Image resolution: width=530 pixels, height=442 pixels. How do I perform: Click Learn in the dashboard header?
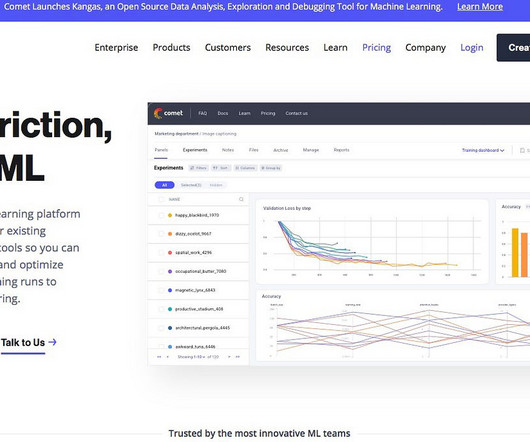(244, 113)
